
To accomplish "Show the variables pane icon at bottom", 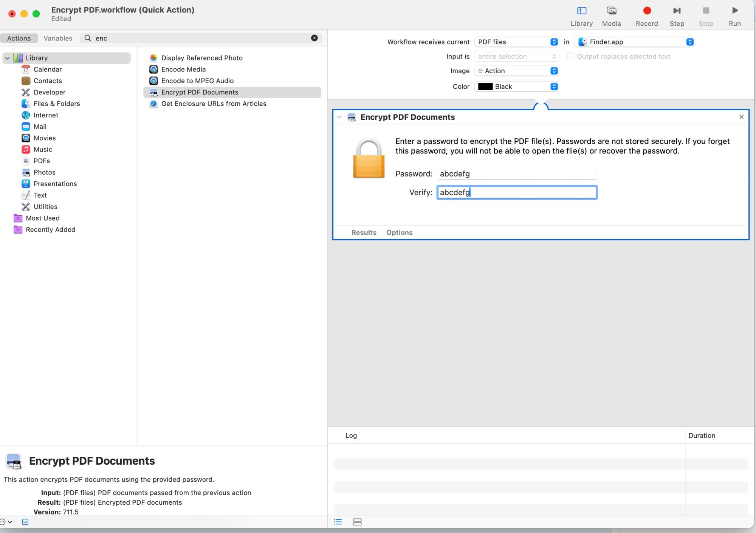I will [x=357, y=522].
